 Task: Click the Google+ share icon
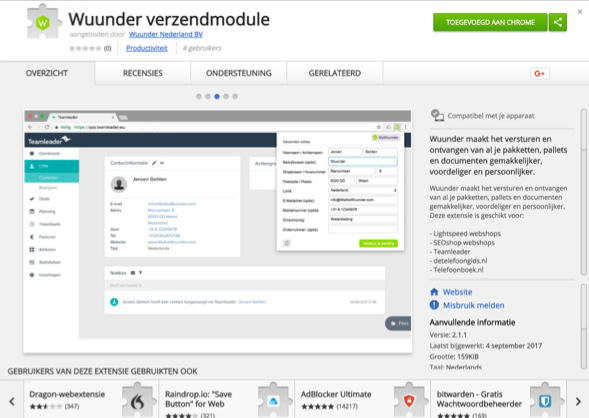click(x=540, y=74)
